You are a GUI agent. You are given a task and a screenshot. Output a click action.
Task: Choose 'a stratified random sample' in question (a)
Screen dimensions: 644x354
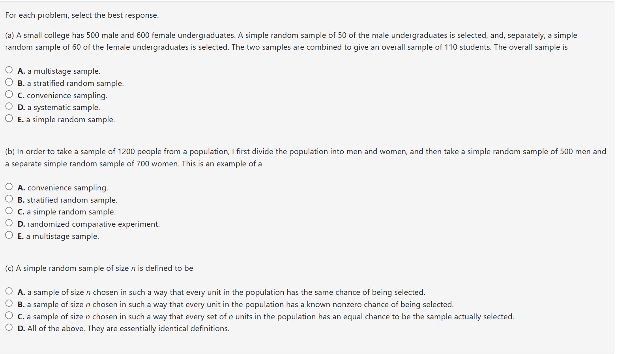click(x=9, y=82)
